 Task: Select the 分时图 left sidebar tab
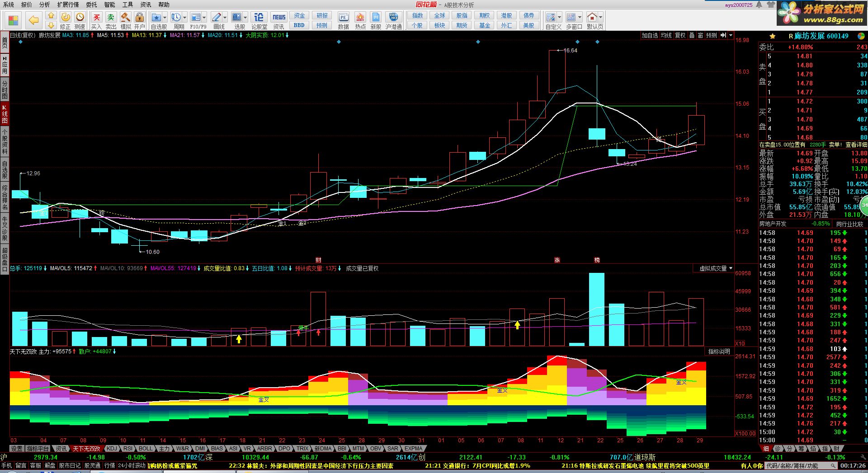[5, 90]
